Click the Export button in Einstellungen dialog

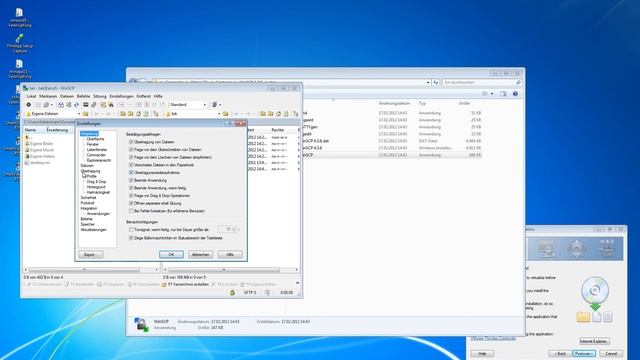pos(91,254)
